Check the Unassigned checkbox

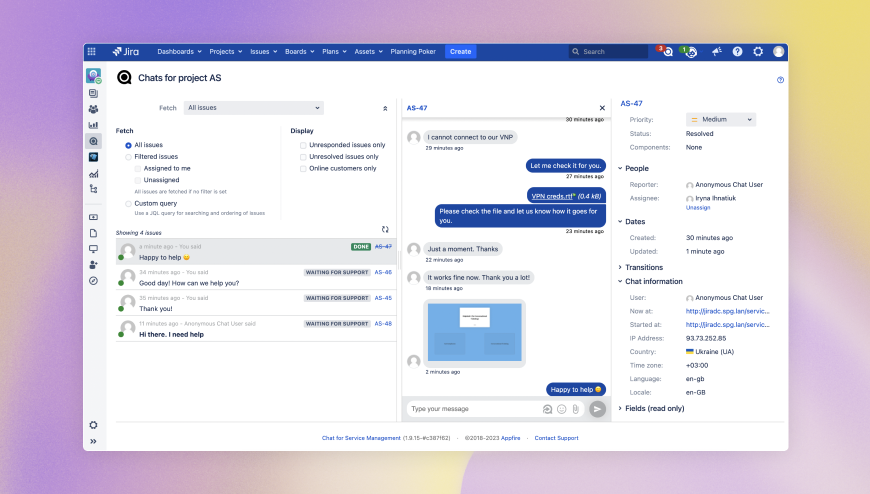coord(138,180)
